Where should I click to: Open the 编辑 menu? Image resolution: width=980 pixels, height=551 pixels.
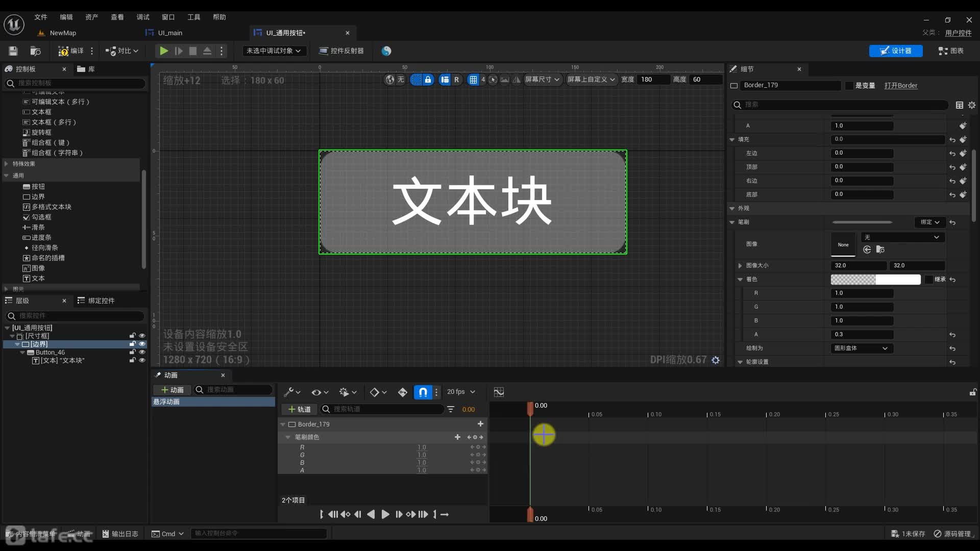click(66, 17)
